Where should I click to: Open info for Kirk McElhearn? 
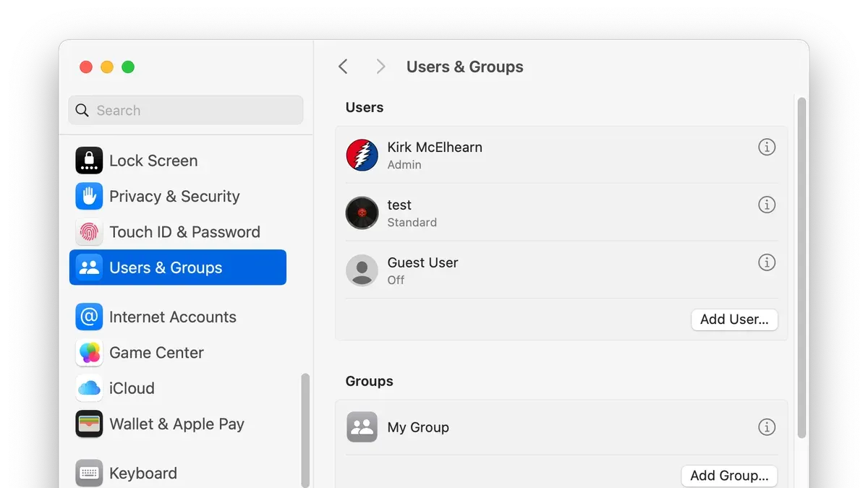(767, 147)
